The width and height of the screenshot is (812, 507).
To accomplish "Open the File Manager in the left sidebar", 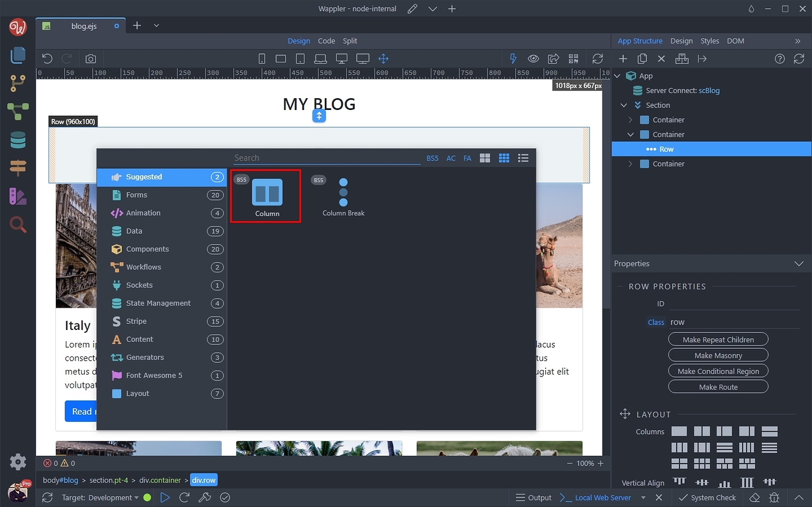I will [x=17, y=55].
